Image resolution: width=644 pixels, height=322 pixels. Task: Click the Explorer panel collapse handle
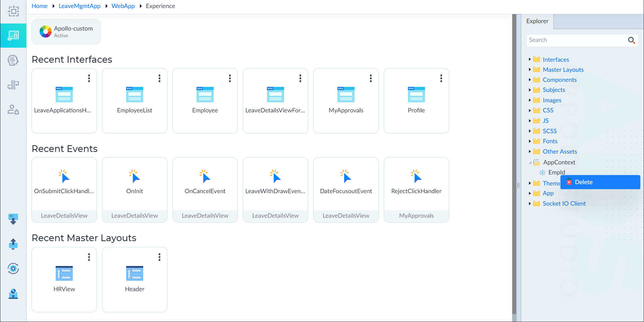pos(519,185)
